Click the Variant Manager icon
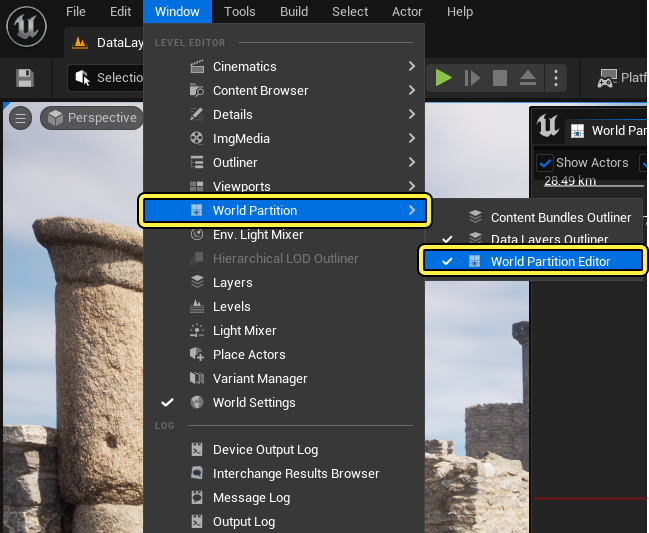The height and width of the screenshot is (533, 649). (x=197, y=378)
